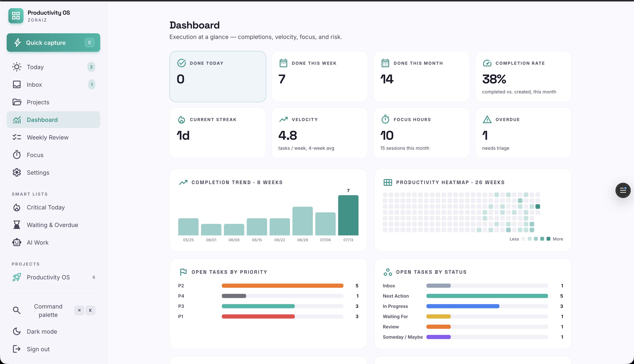The image size is (634, 364).
Task: Click the Productivity OS grid logo icon
Action: 16,16
